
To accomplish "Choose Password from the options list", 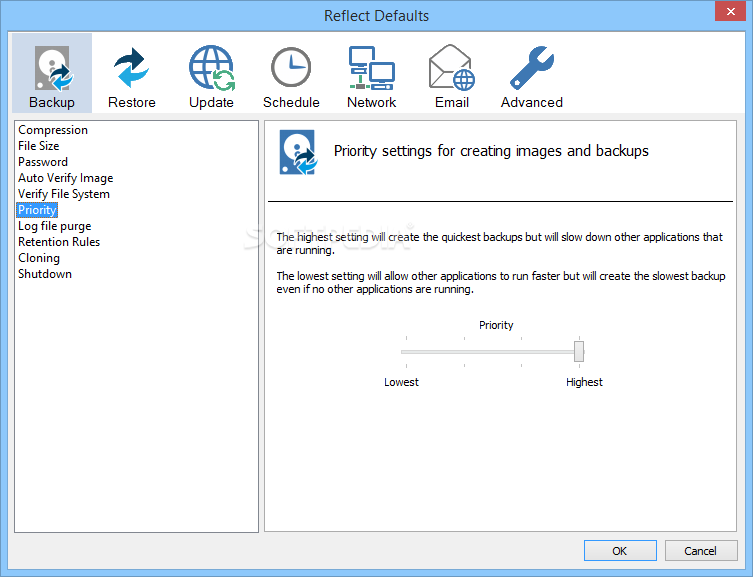I will (x=43, y=162).
